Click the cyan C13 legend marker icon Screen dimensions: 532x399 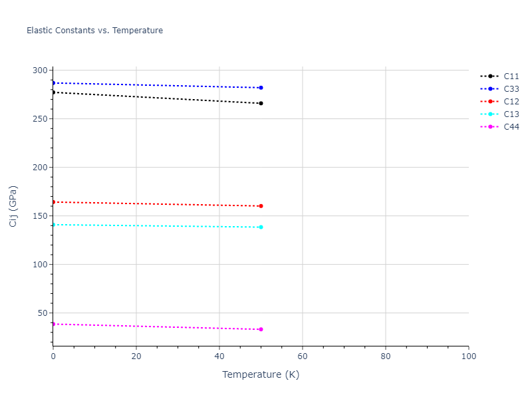[x=490, y=114]
